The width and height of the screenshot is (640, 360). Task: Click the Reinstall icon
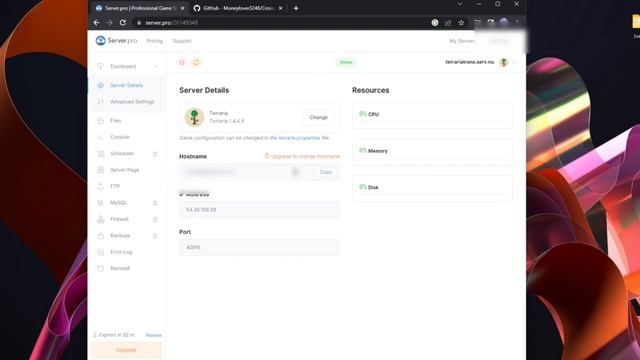(100, 268)
